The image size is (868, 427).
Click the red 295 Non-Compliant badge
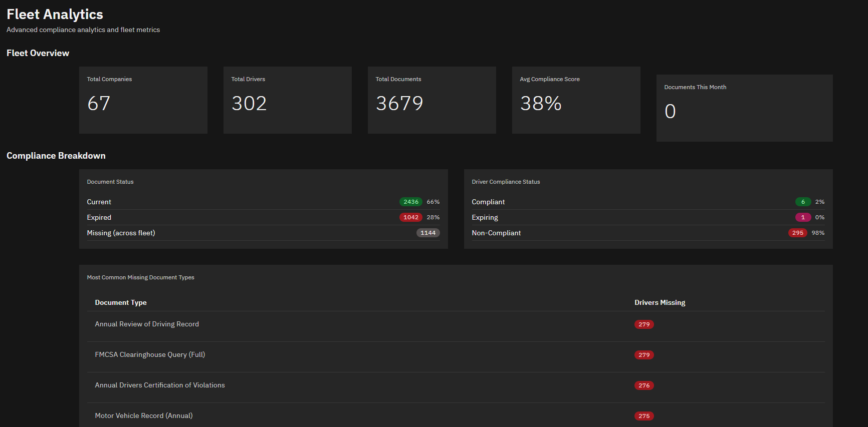click(x=798, y=233)
